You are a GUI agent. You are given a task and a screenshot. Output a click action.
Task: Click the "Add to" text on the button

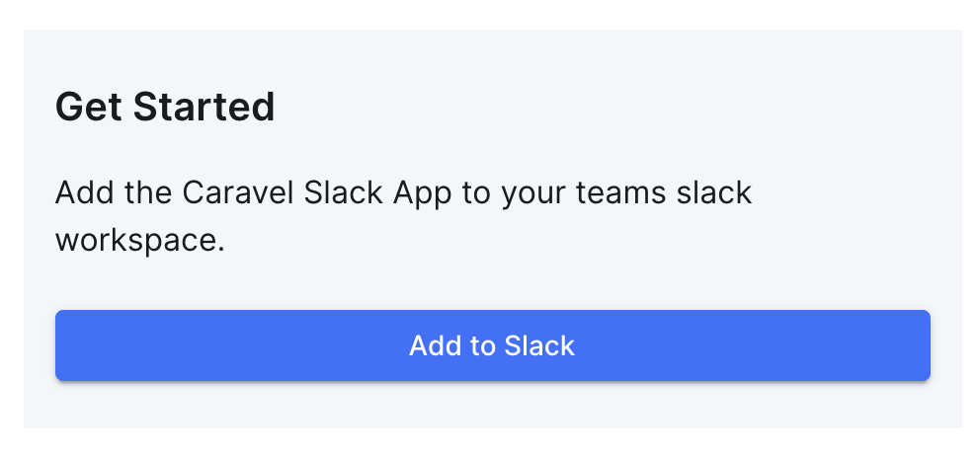coord(451,346)
